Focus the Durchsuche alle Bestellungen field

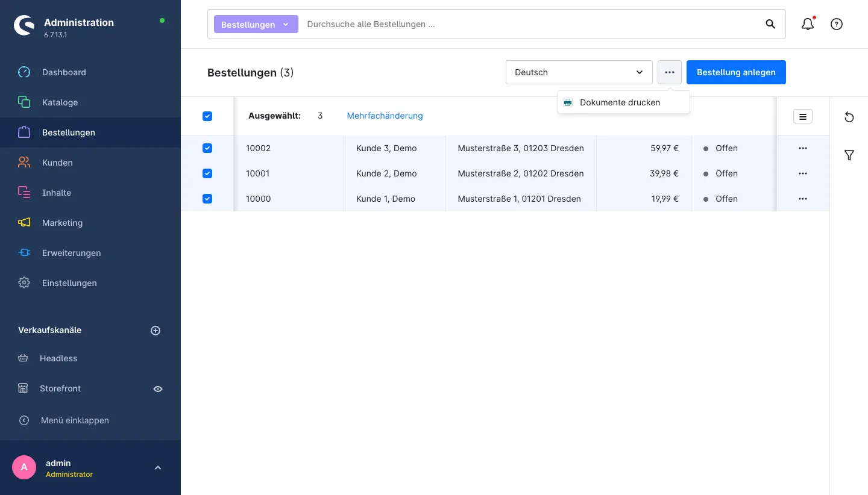[530, 24]
